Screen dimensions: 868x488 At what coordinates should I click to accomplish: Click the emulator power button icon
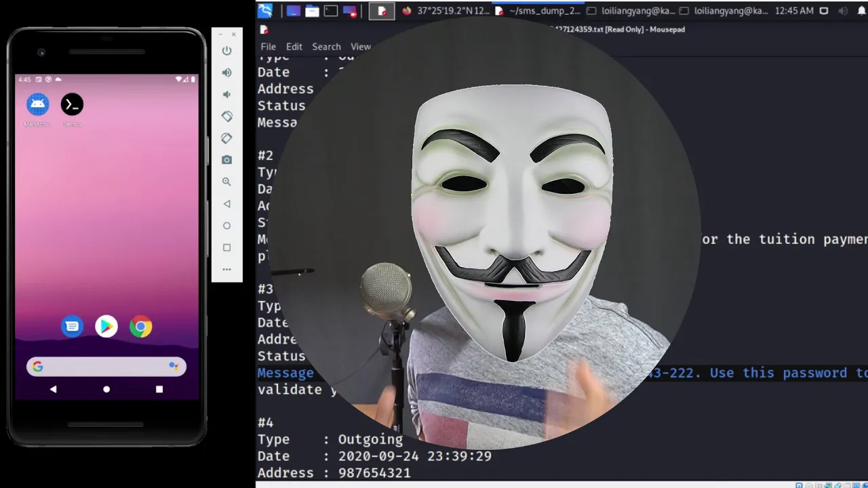(x=226, y=51)
